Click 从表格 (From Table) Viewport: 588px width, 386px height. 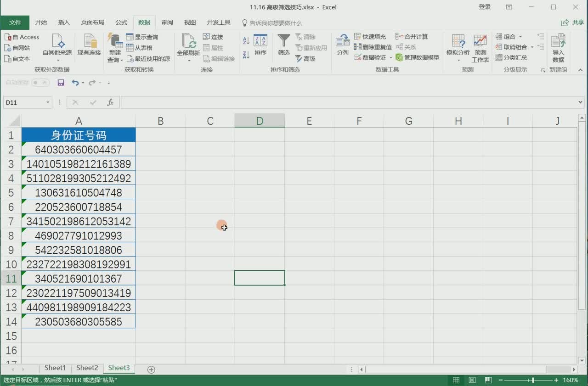pyautogui.click(x=139, y=48)
